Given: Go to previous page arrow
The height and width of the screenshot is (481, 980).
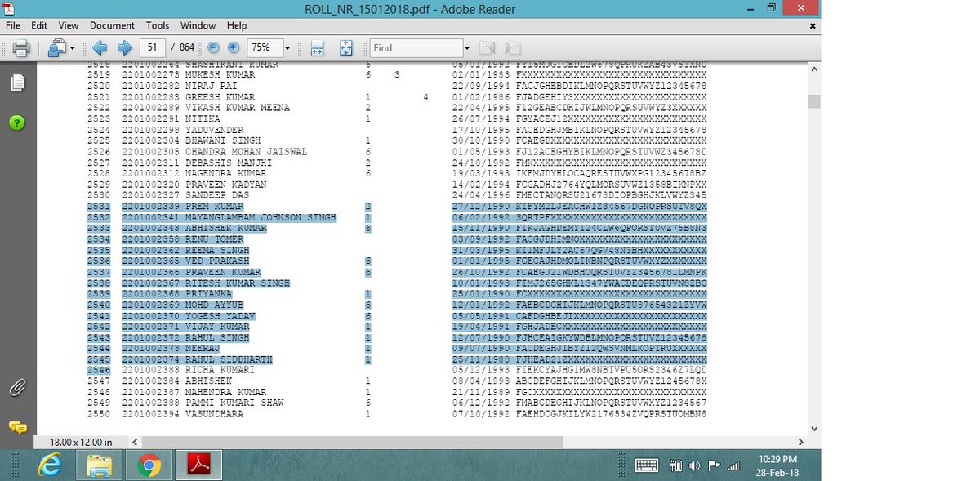Looking at the screenshot, I should (100, 48).
